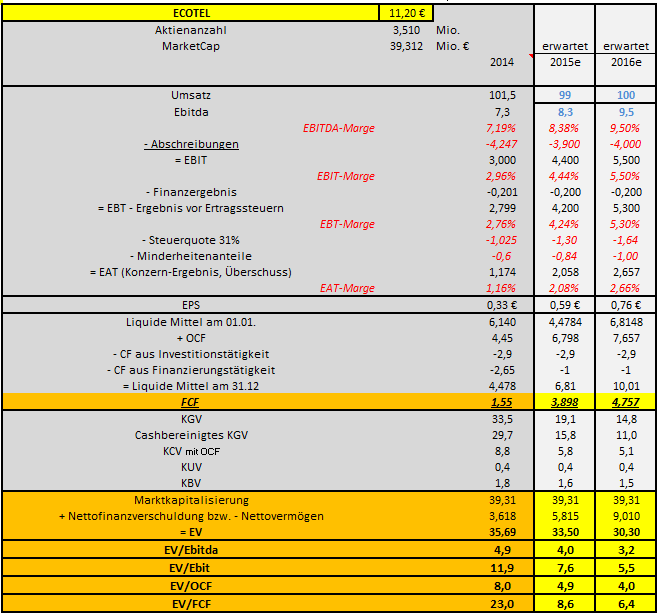Click EV 2014 value 35,69

[502, 532]
